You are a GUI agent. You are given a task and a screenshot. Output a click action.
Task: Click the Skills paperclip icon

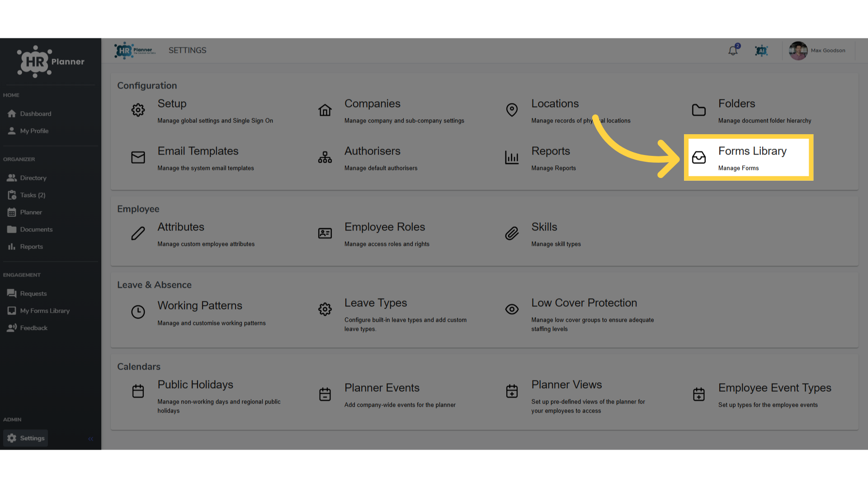click(x=512, y=233)
